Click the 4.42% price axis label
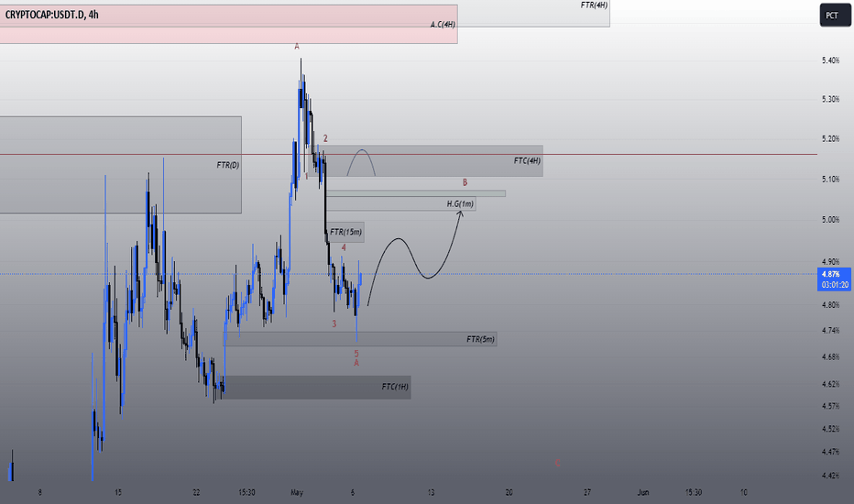 click(830, 476)
